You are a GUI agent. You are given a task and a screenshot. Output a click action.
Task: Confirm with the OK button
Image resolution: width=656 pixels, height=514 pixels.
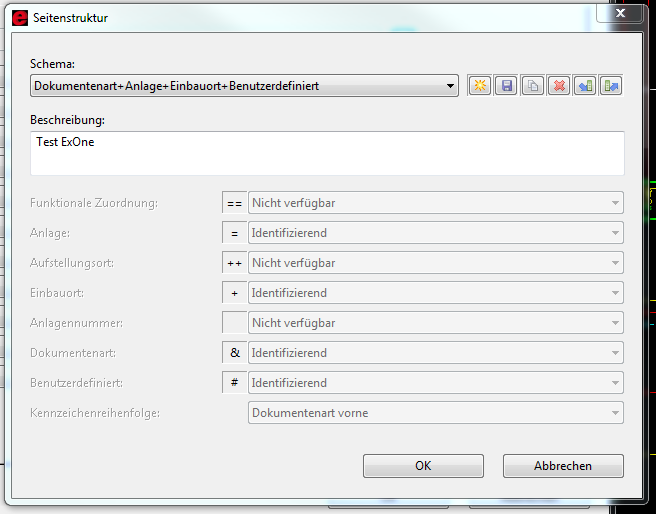(x=423, y=466)
